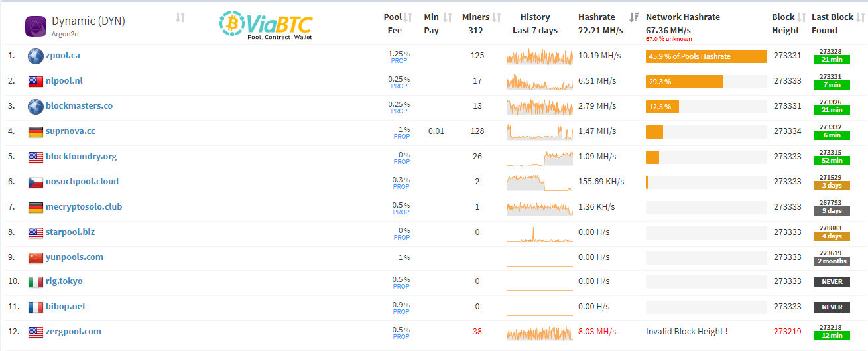
Task: Open the blockfoundry.org pool link
Action: [81, 157]
